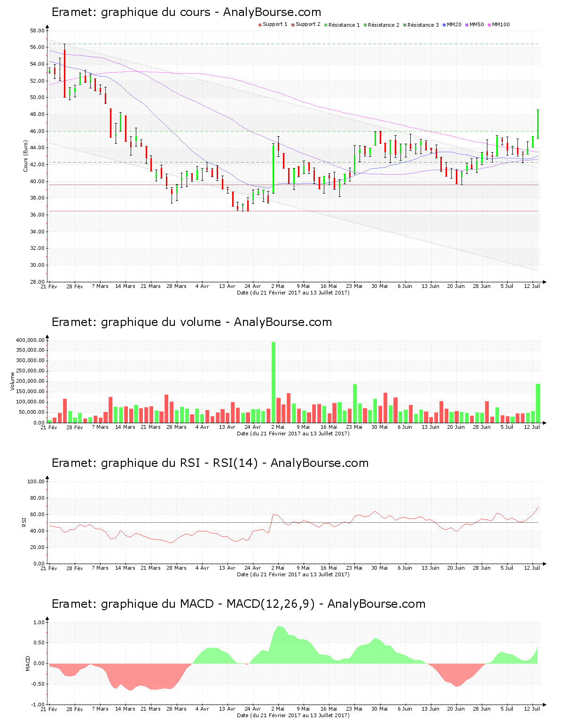Click the Support 1 red legend swatch
The image size is (564, 728).
coord(260,25)
